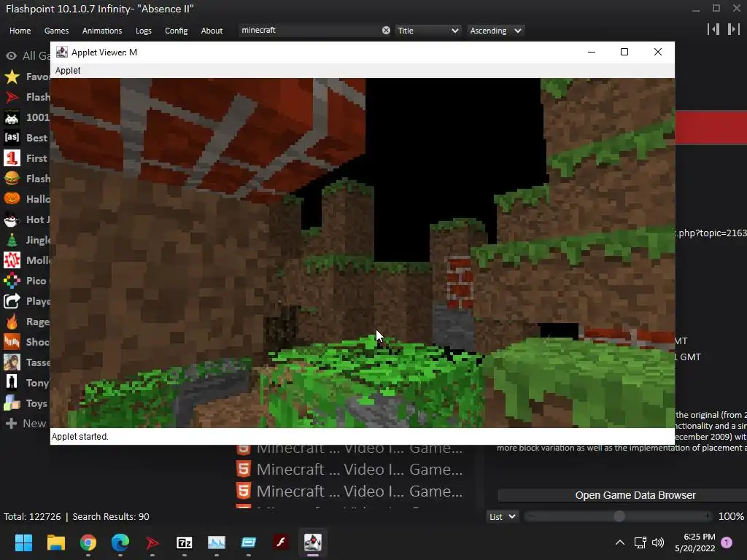Select the second-to-last visible Minecraft HTML5 game row
The image size is (747, 560).
[x=350, y=470]
